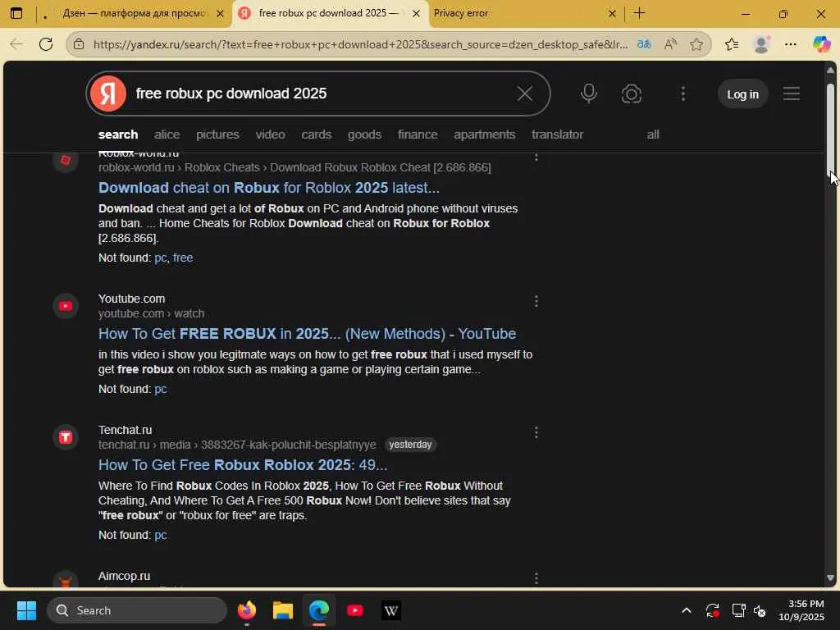View site information lock icon

click(79, 44)
